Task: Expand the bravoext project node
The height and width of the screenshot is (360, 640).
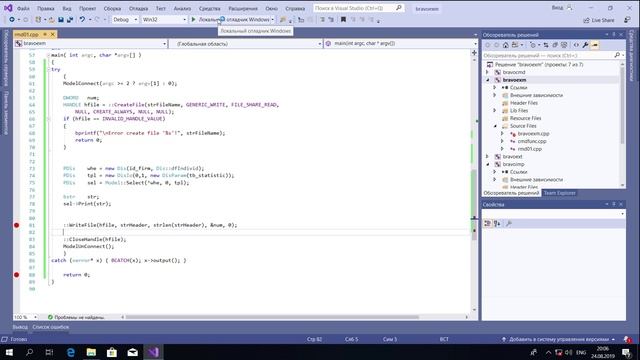Action: (487, 157)
